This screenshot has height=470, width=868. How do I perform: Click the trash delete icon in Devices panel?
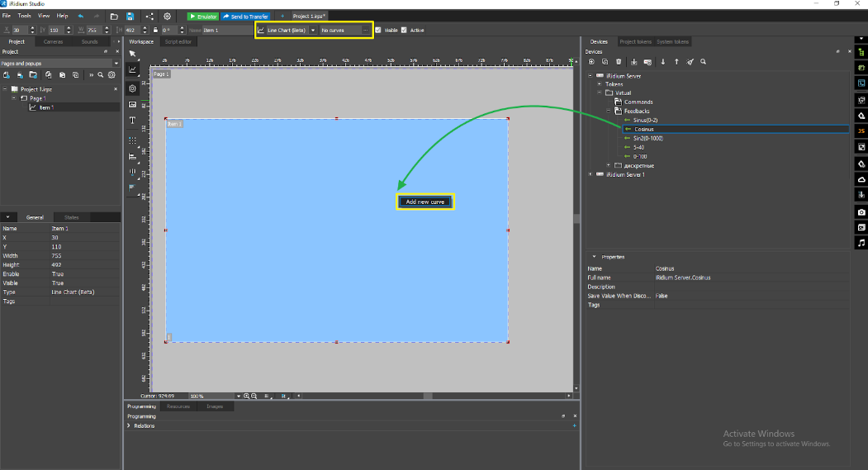pyautogui.click(x=619, y=62)
